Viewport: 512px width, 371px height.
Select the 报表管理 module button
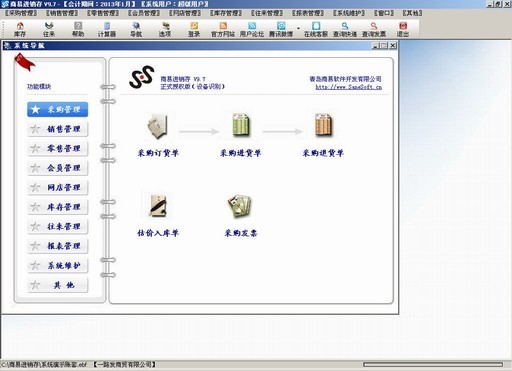[x=58, y=246]
